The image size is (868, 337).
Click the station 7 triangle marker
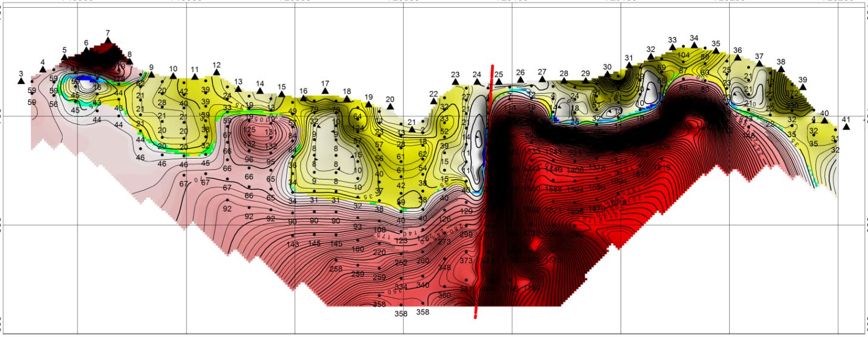click(108, 41)
